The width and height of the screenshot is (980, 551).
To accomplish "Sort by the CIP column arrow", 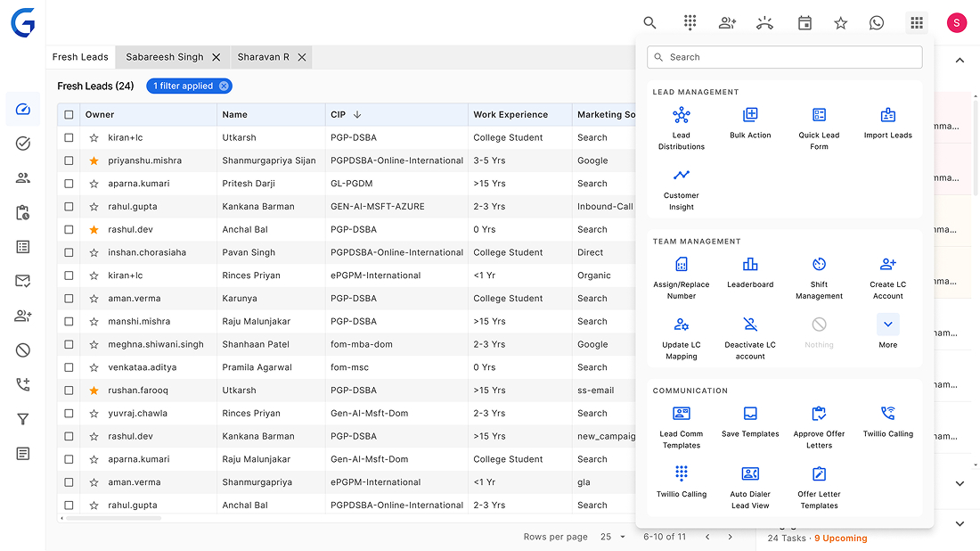I will [357, 115].
